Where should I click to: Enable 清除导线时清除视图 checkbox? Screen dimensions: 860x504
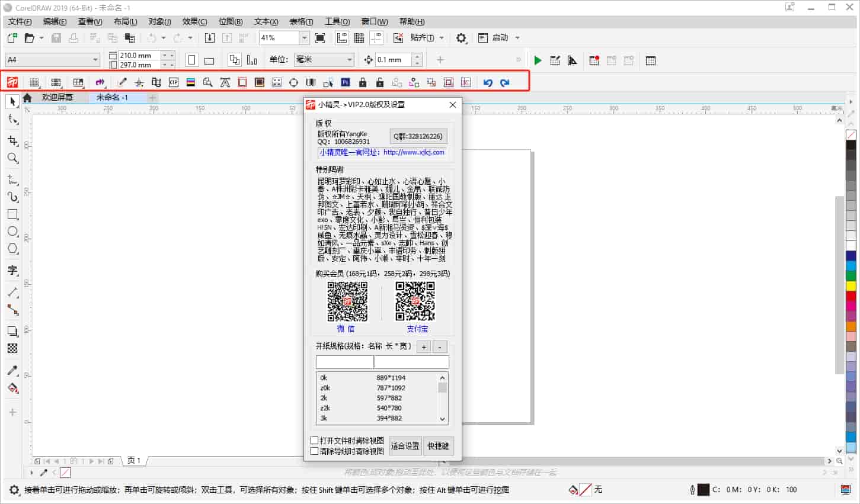click(x=315, y=451)
